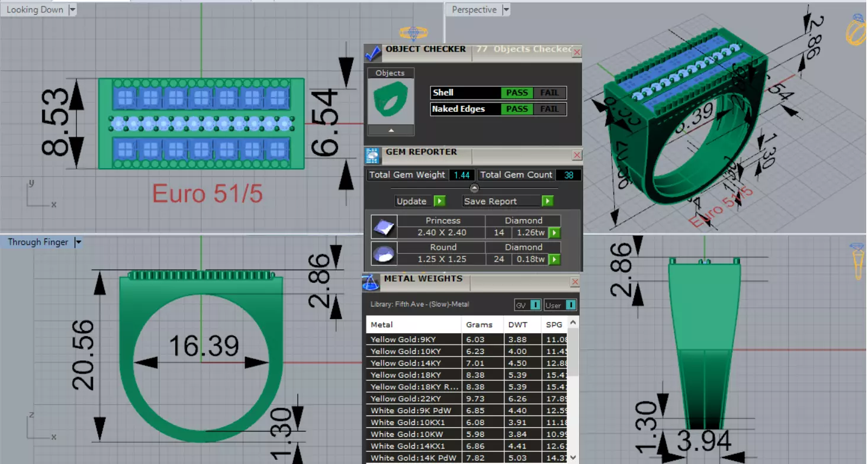
Task: Click the Library: Fifth Ave metal label
Action: [x=419, y=305]
